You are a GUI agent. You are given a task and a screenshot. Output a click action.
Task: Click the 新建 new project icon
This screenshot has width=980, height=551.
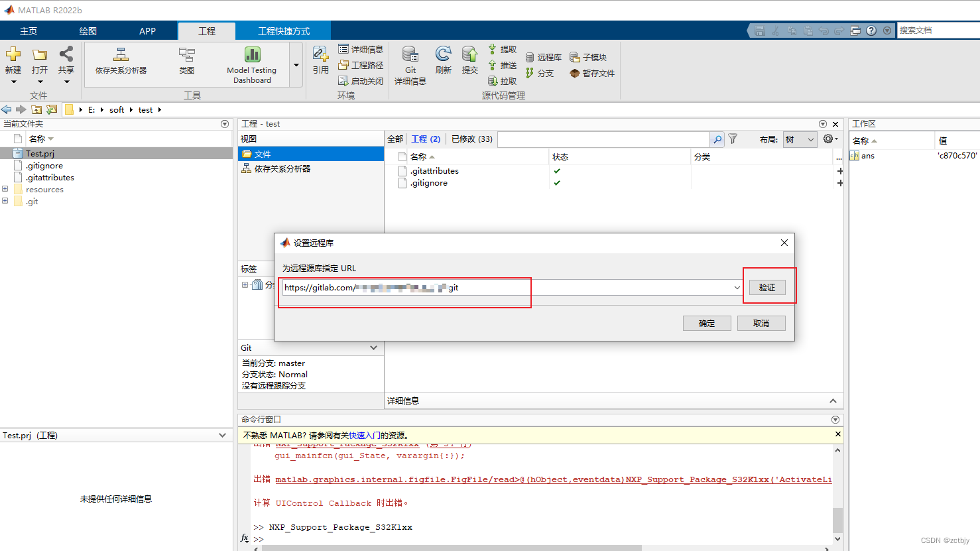[x=13, y=54]
